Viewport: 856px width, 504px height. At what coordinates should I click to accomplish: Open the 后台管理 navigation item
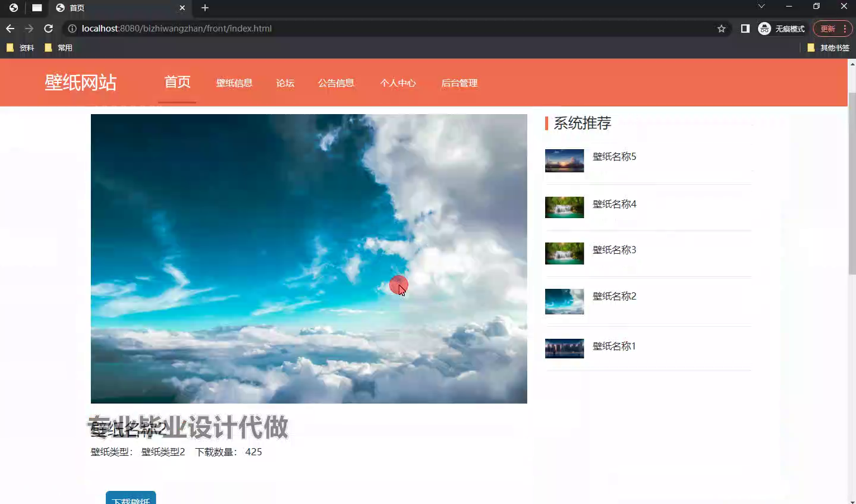tap(460, 83)
